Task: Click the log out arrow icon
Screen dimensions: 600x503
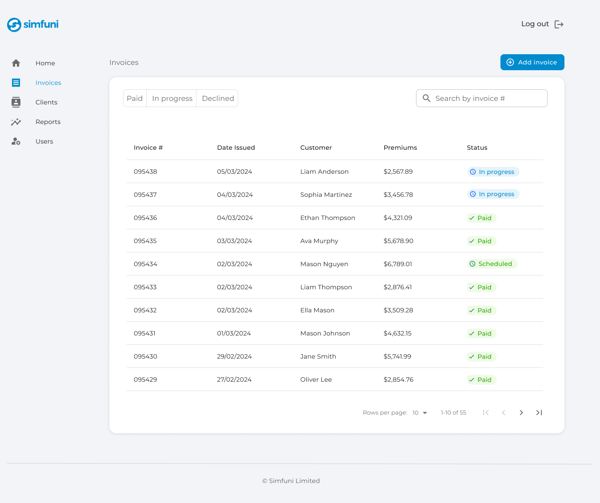Action: click(x=559, y=24)
